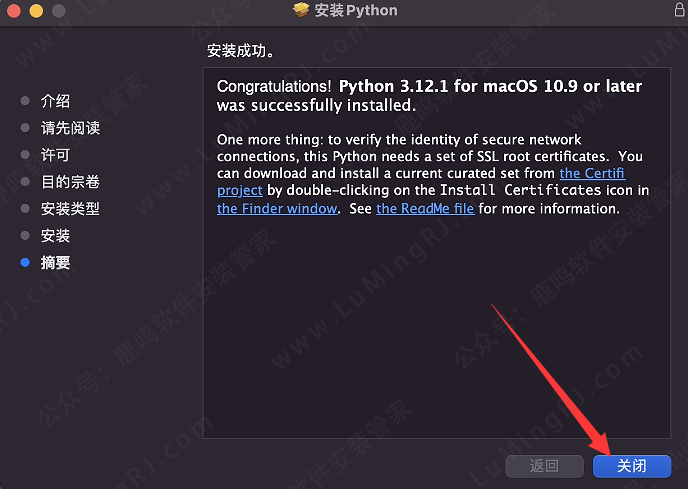
Task: Click the 'One more thing' paragraph text
Action: click(x=433, y=174)
